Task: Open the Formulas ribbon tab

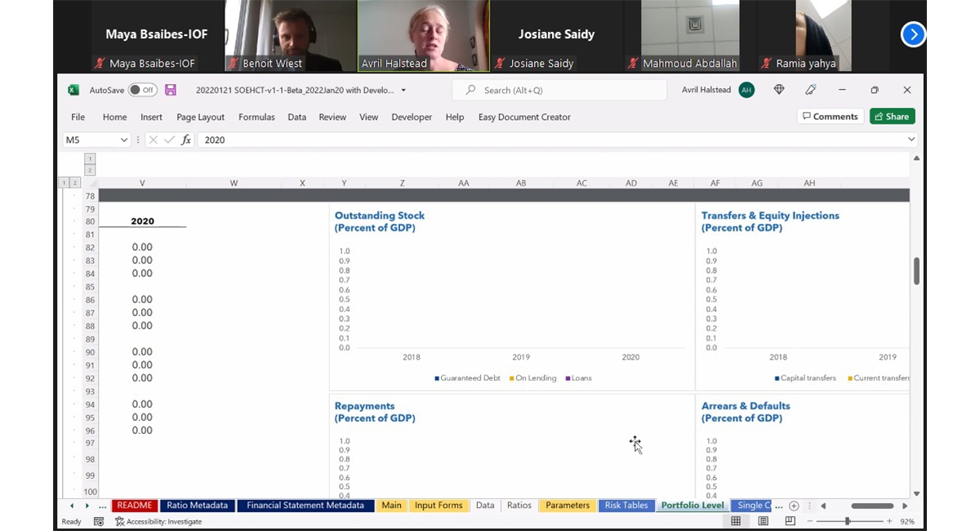Action: pos(256,117)
